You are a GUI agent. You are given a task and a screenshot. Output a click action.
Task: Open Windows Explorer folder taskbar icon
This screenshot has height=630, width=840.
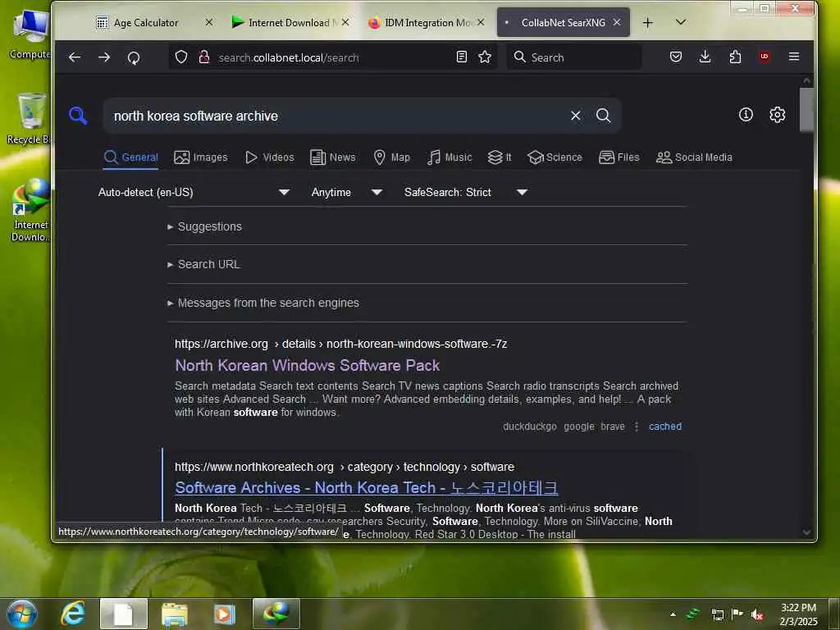click(x=175, y=614)
